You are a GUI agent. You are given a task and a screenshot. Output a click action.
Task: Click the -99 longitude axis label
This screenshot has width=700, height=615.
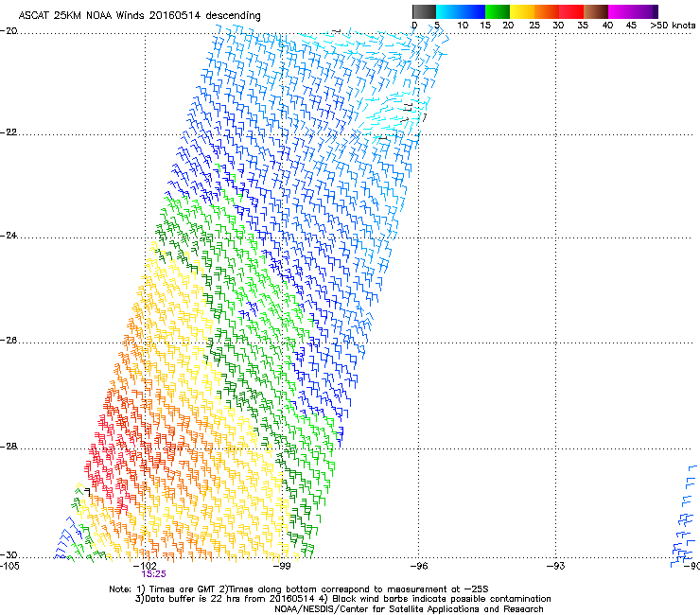282,566
